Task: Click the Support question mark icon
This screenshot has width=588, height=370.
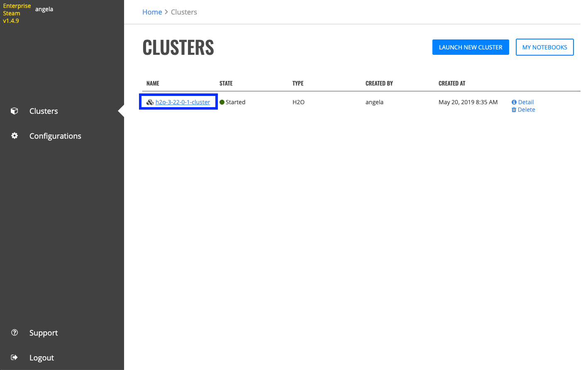Action: (x=15, y=332)
